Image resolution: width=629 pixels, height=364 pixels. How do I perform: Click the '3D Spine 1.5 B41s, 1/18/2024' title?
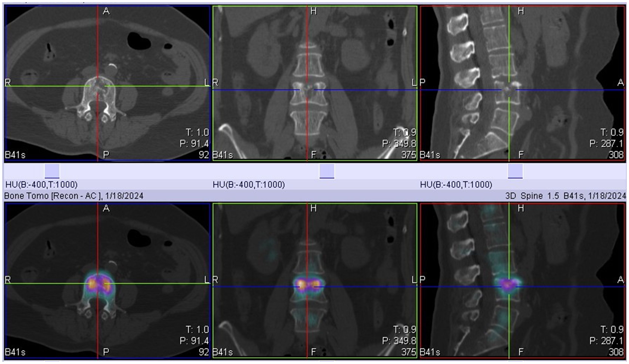[565, 196]
